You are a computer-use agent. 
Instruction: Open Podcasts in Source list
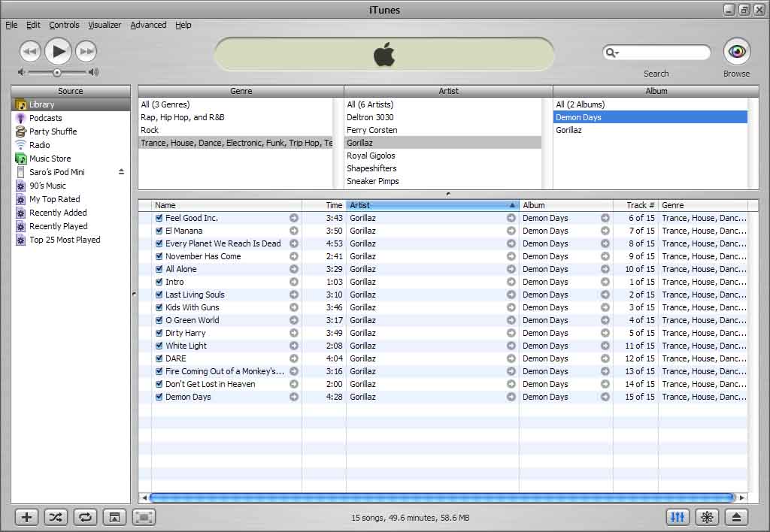(x=46, y=118)
